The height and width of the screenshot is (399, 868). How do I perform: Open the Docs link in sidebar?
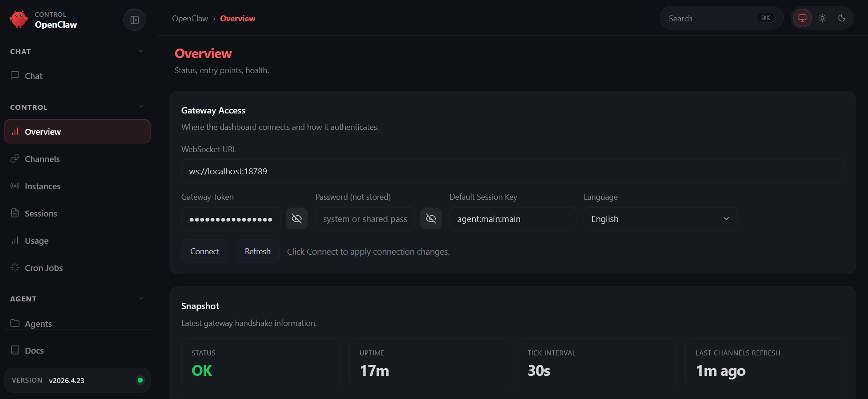(x=77, y=350)
